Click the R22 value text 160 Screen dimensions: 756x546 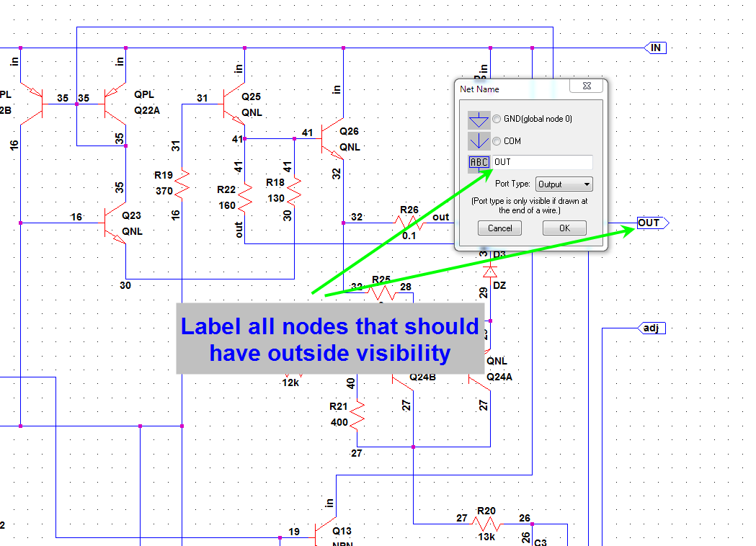pos(226,206)
